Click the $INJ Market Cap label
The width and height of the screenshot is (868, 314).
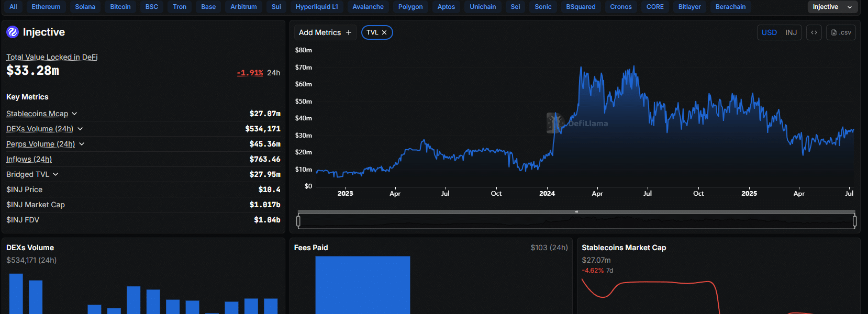tap(36, 205)
